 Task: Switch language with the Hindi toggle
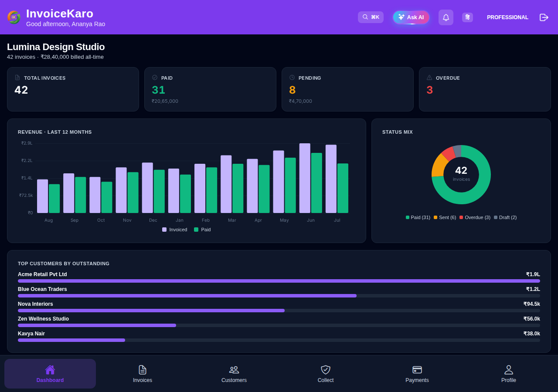click(x=467, y=17)
